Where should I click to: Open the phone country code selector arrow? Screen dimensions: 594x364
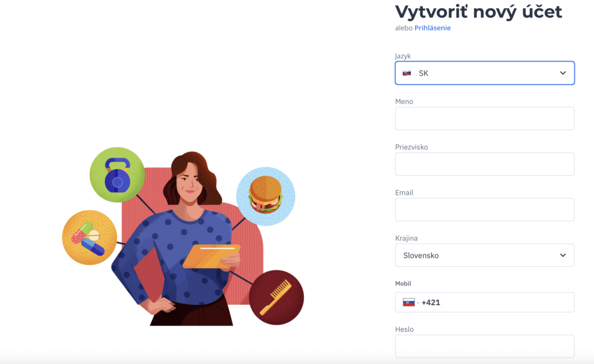pos(418,303)
